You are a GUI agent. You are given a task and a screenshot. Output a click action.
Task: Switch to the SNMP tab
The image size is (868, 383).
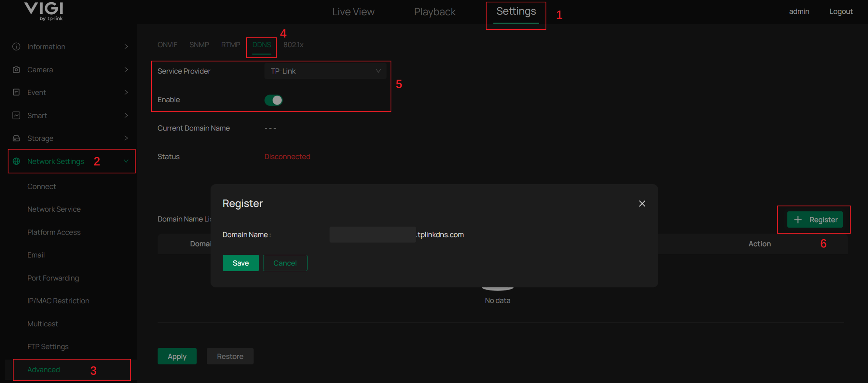click(x=199, y=44)
